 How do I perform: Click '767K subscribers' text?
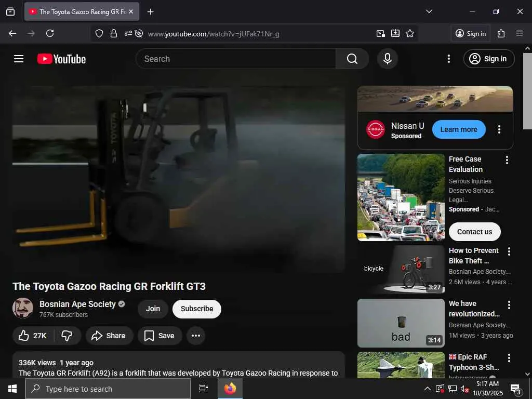(x=63, y=315)
